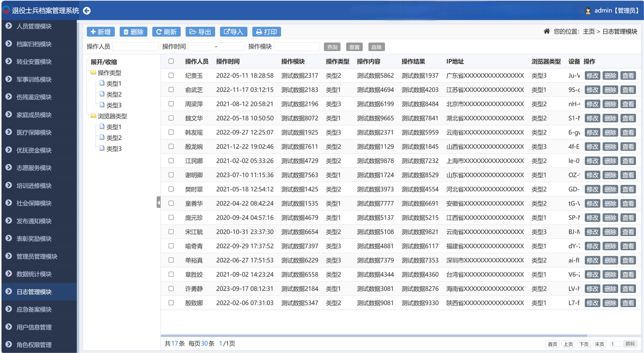The width and height of the screenshot is (644, 353).
Task: Open 人员管理模块 from sidebar menu
Action: click(x=34, y=26)
